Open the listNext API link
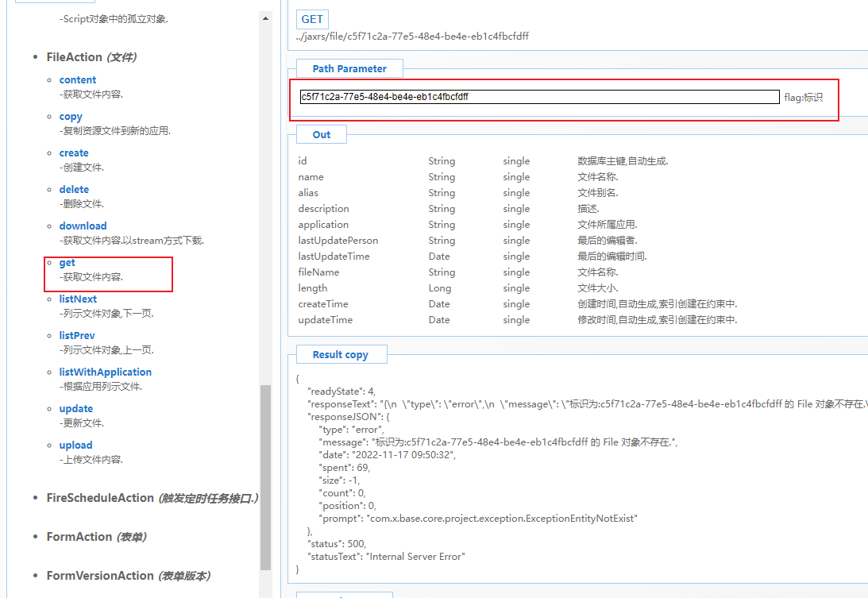This screenshot has width=868, height=598. pyautogui.click(x=78, y=299)
